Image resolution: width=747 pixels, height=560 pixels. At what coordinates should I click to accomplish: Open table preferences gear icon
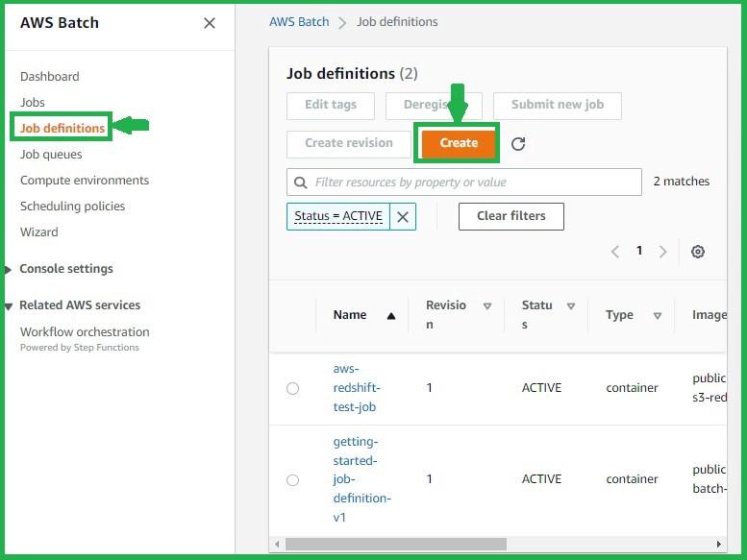pos(697,252)
